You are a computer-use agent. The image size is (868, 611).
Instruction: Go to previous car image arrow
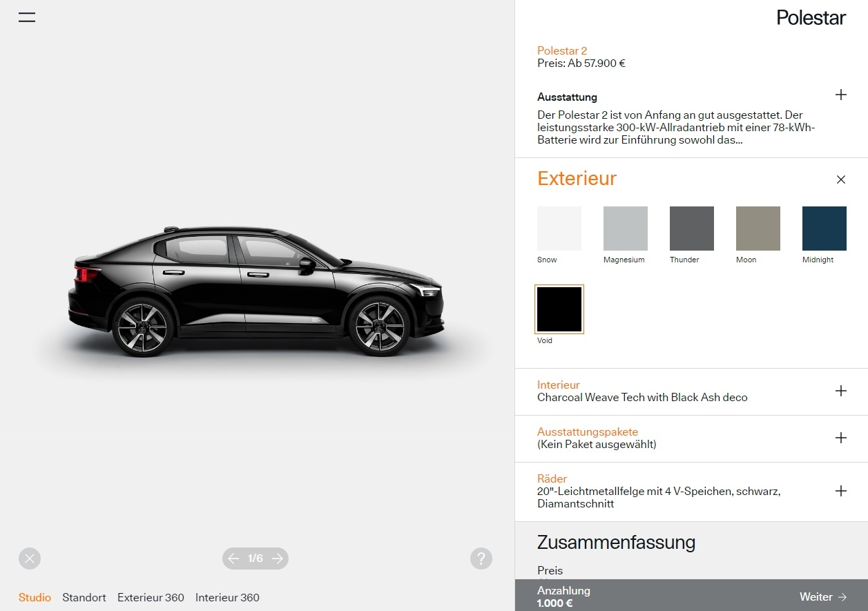pos(234,559)
